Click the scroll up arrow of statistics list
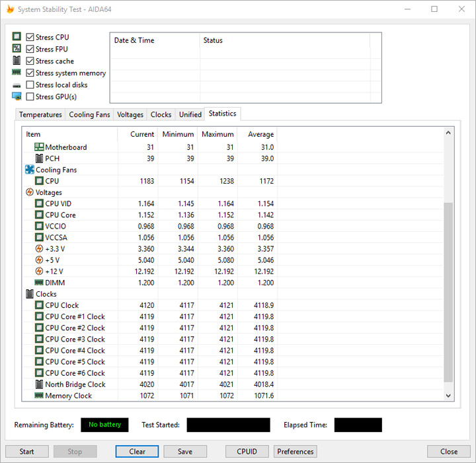 (448, 133)
